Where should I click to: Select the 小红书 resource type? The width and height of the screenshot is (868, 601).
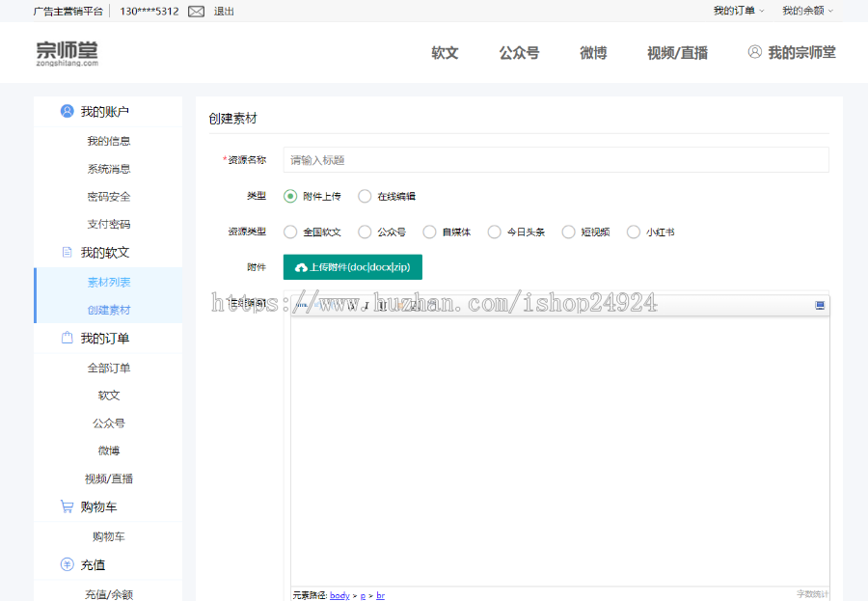point(633,232)
